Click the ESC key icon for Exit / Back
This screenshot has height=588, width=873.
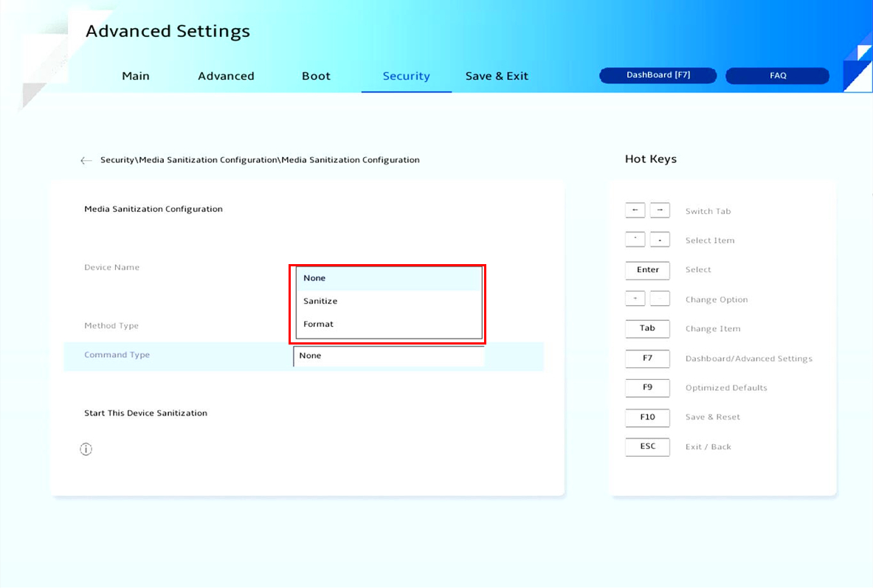[x=647, y=446]
